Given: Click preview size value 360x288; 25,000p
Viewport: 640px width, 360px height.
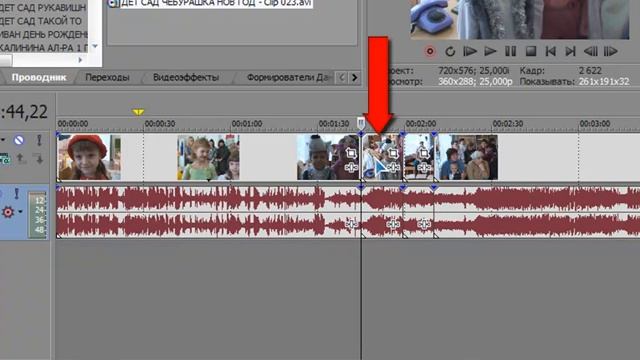Looking at the screenshot, I should [475, 82].
